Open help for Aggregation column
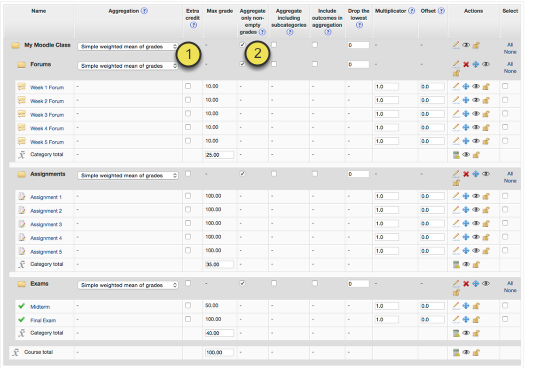Image resolution: width=540 pixels, height=368 pixels. (x=145, y=11)
